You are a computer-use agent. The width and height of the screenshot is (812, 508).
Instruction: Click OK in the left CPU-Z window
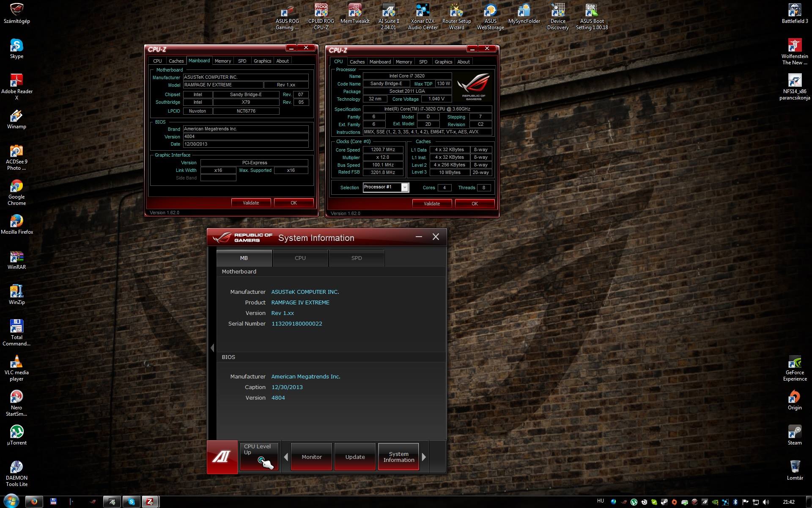tap(294, 203)
